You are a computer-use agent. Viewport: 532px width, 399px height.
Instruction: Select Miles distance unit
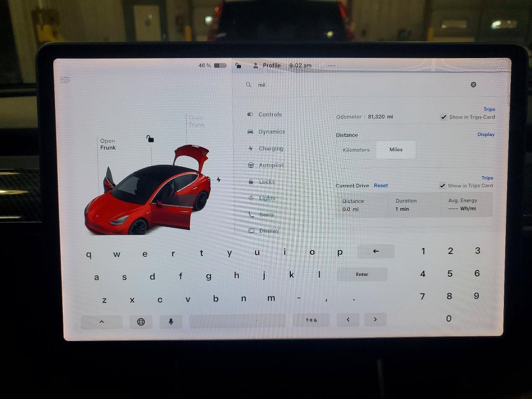tap(396, 150)
